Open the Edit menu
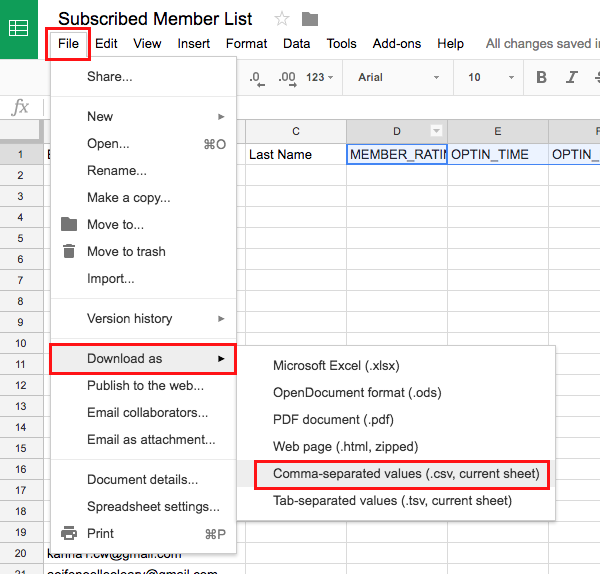Screen dimensions: 600x574 click(106, 44)
